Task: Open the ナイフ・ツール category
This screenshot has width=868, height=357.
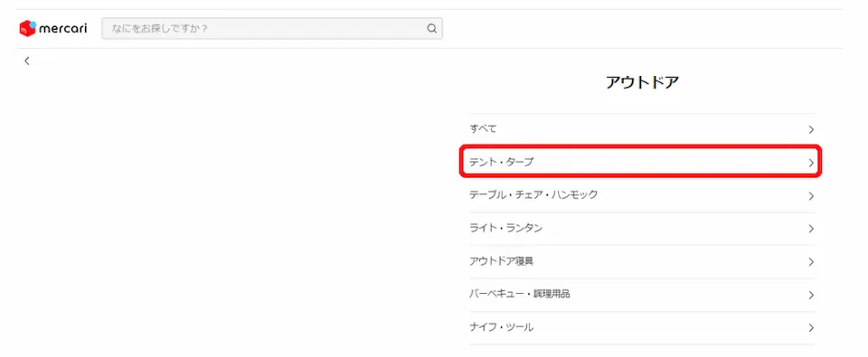Action: [642, 327]
